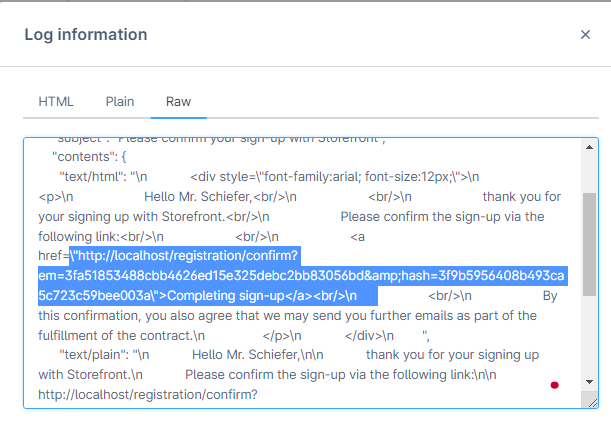Click the "text/html" key in raw log
The height and width of the screenshot is (435, 611).
(95, 176)
